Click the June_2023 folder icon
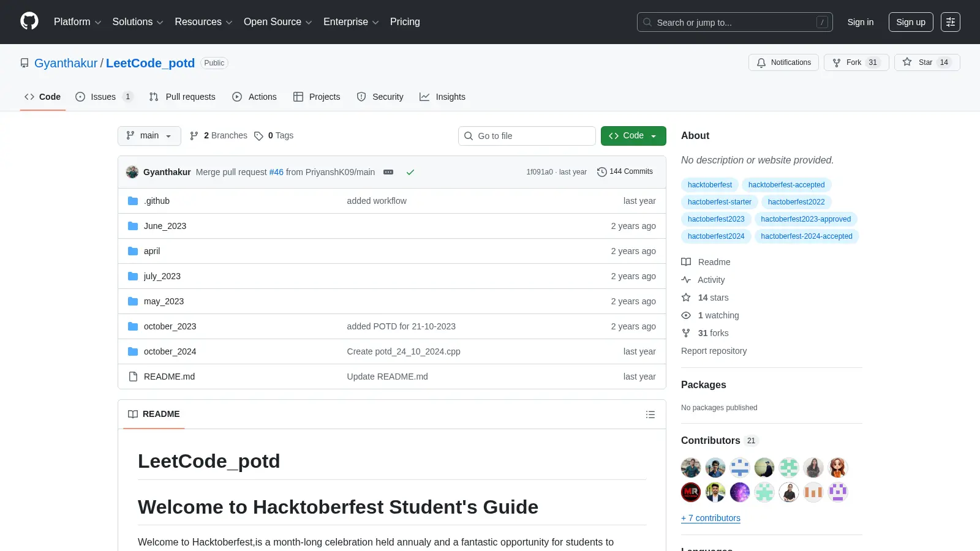 pyautogui.click(x=133, y=226)
